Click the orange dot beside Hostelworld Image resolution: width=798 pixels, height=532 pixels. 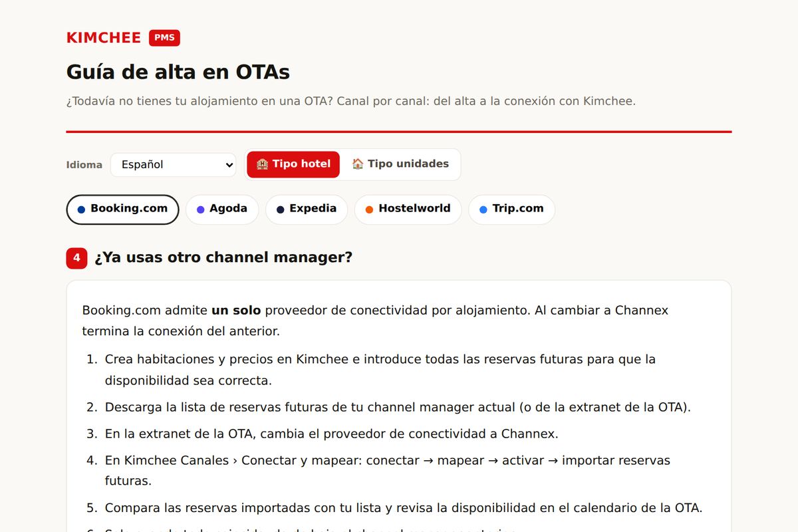click(369, 209)
